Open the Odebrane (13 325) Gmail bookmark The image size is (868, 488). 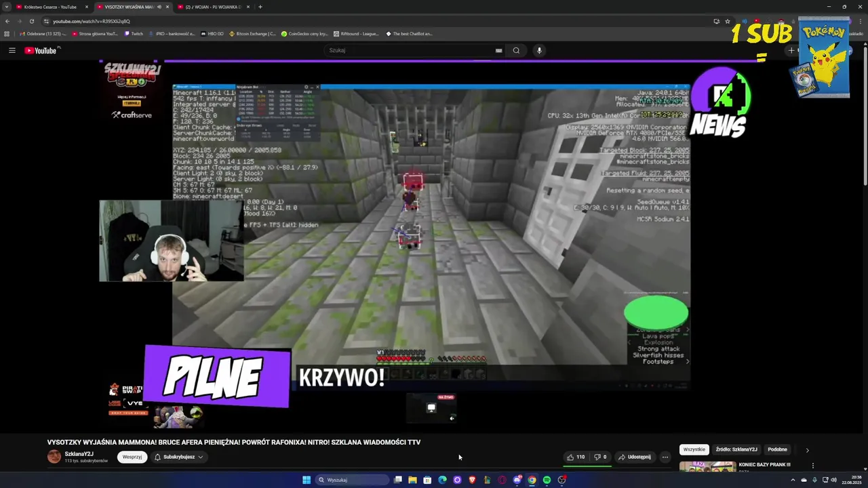[x=43, y=33]
